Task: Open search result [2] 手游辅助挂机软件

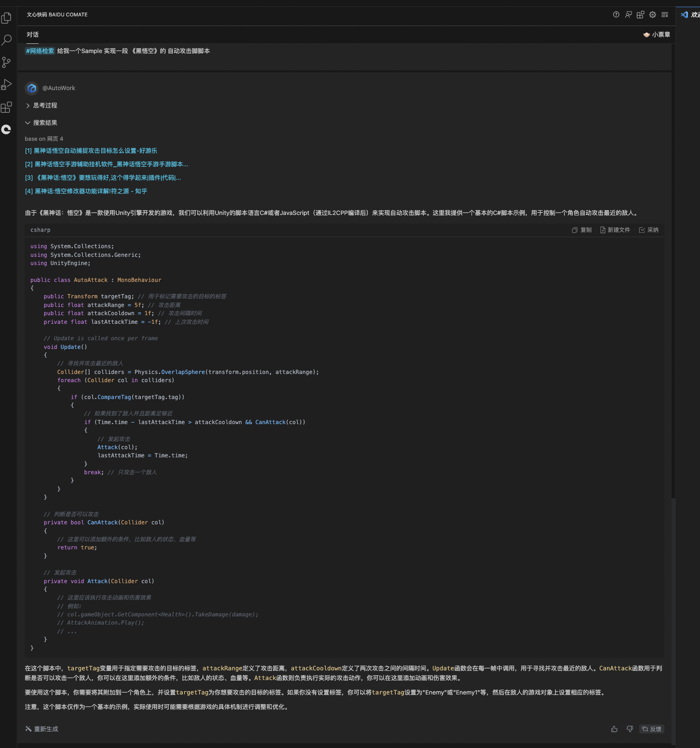Action: tap(107, 164)
